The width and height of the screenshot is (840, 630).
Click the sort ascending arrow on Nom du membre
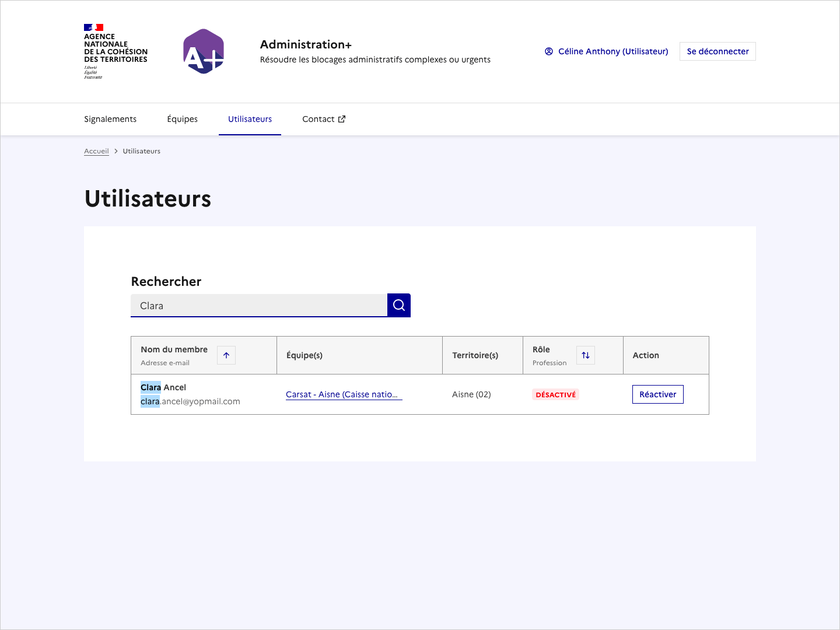[x=226, y=355]
